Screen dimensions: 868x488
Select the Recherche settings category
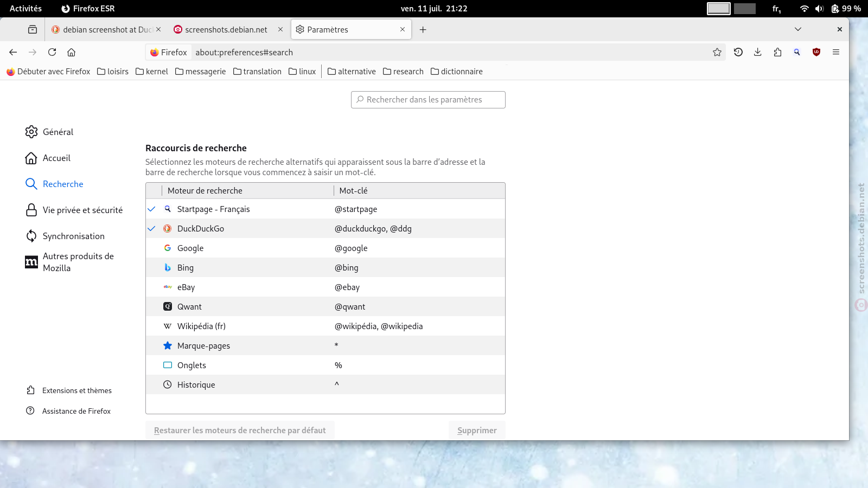tap(54, 184)
